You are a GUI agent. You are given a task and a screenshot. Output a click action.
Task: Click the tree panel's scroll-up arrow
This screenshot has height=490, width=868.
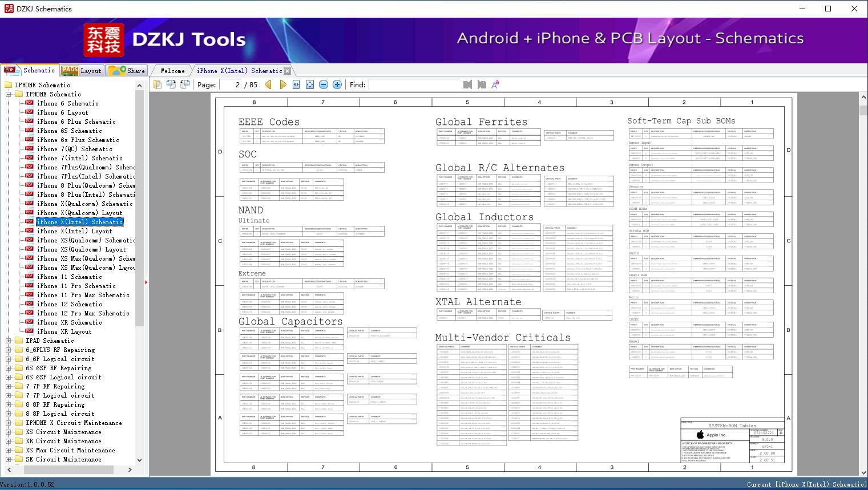pyautogui.click(x=140, y=86)
